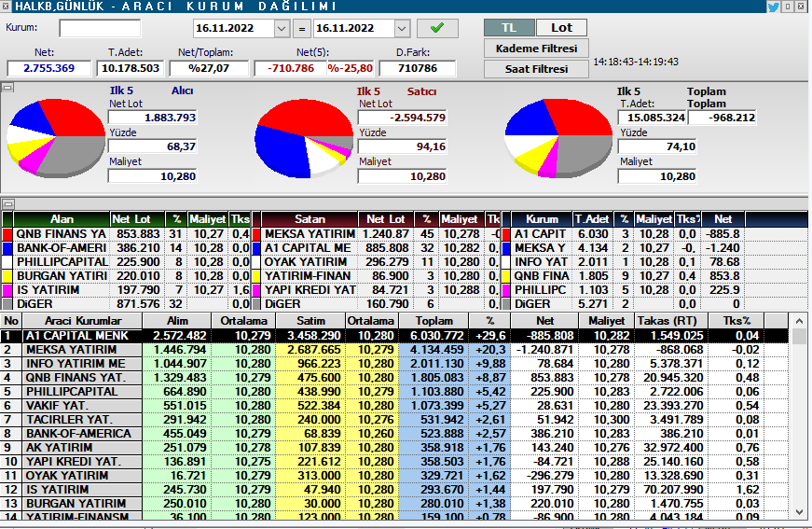Sort by the Alan column header
This screenshot has width=812, height=529.
(x=62, y=219)
